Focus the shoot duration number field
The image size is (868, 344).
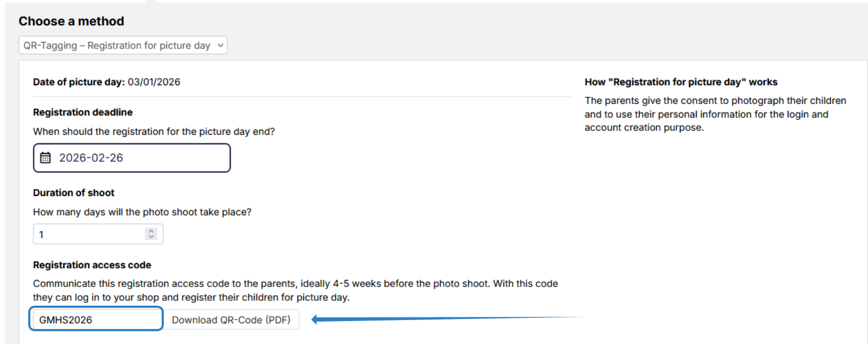pos(88,234)
